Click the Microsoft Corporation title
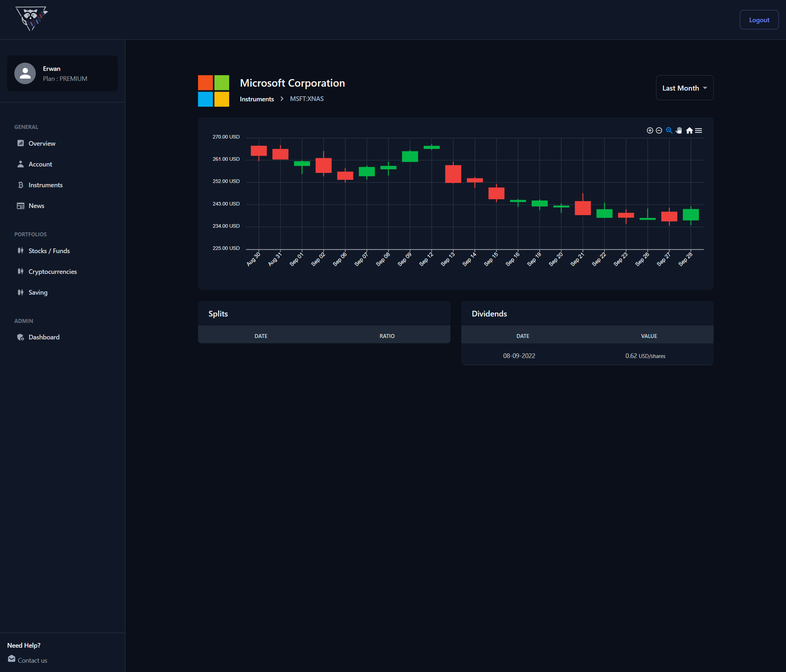This screenshot has width=786, height=672. click(293, 83)
